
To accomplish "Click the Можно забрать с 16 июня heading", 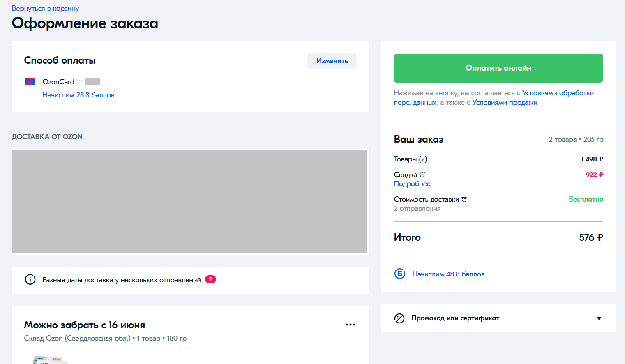I will (x=85, y=325).
